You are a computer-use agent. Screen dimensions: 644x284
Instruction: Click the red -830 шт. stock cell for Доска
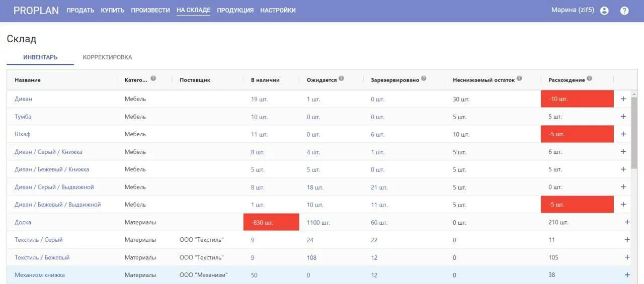pyautogui.click(x=271, y=222)
